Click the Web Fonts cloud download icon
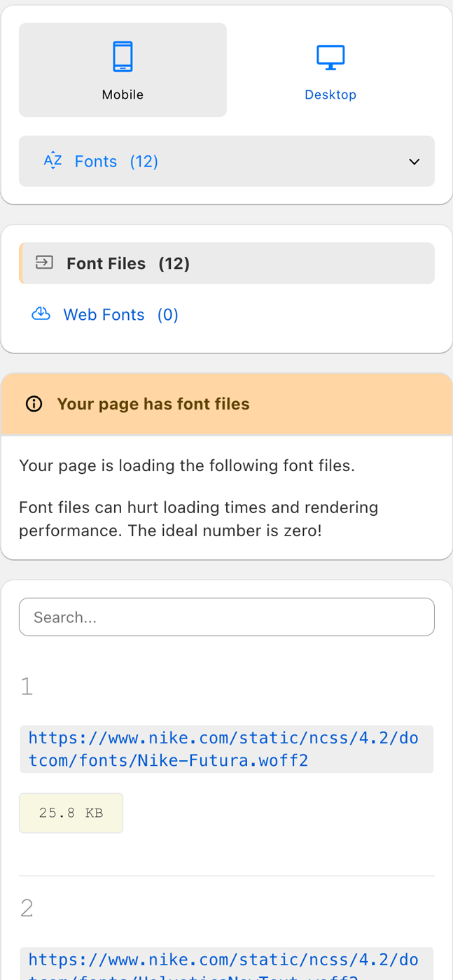The image size is (453, 980). 41,314
